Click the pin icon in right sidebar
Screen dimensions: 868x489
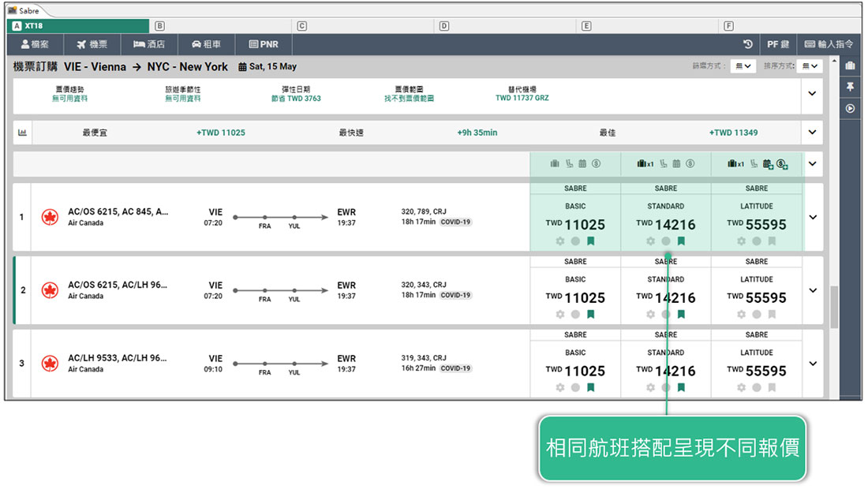click(851, 87)
